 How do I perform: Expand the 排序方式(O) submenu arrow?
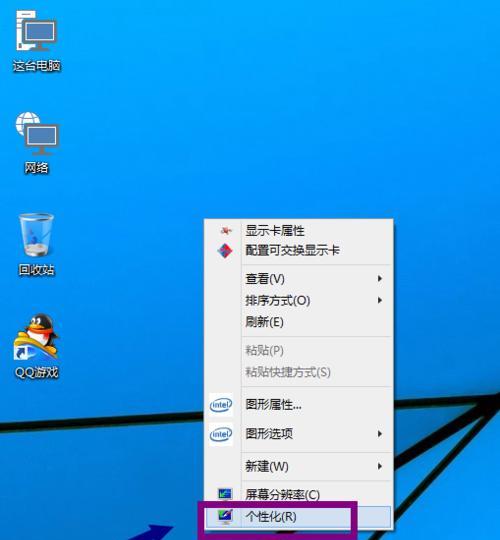coord(379,300)
